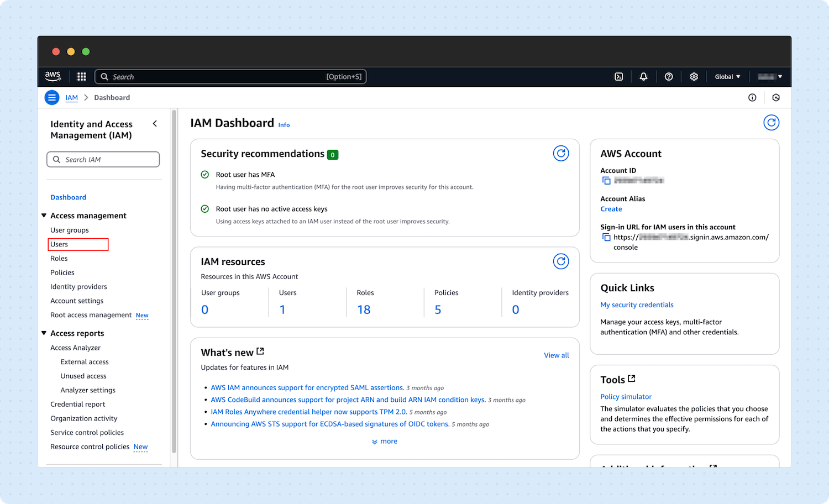Open the settings gear in top bar
This screenshot has height=504, width=829.
click(x=694, y=77)
